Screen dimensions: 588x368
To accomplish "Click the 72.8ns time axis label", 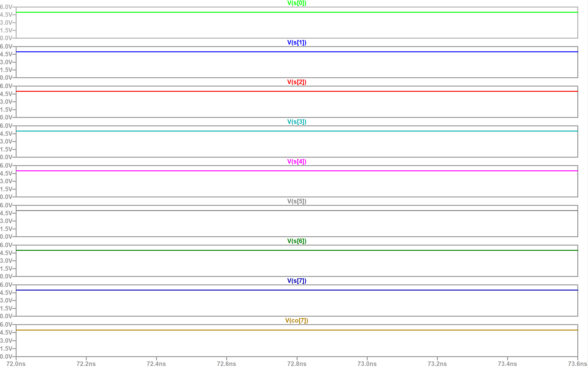I will click(297, 364).
